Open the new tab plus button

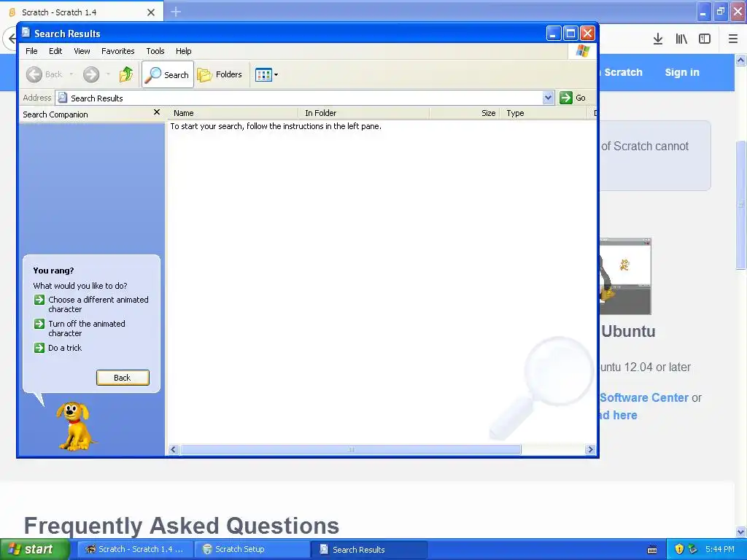pyautogui.click(x=176, y=12)
